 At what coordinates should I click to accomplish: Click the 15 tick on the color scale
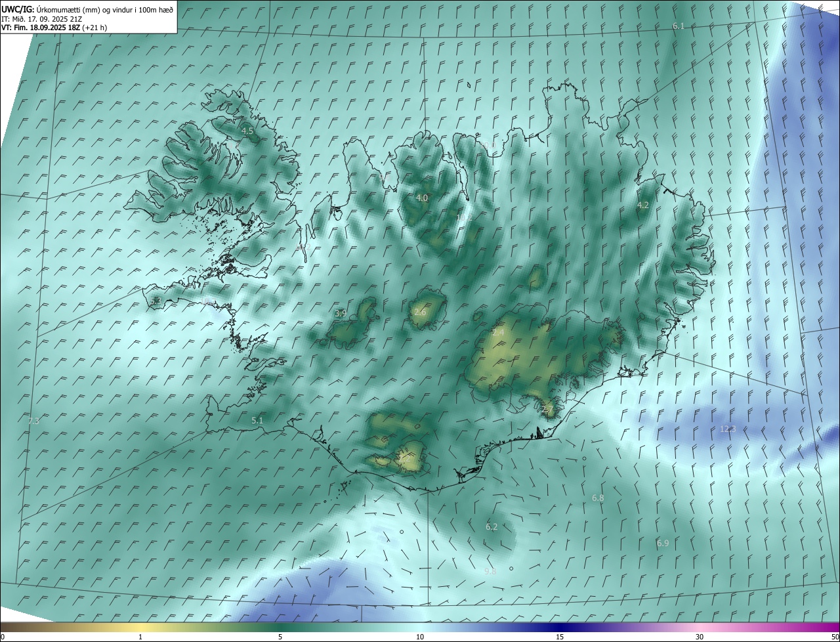point(560,637)
